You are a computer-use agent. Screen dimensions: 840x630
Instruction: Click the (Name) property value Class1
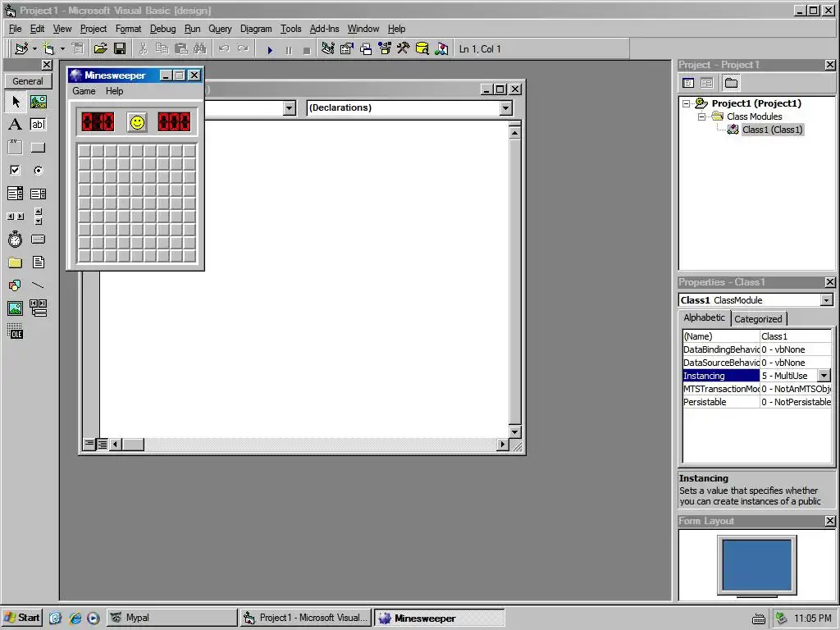coord(796,336)
